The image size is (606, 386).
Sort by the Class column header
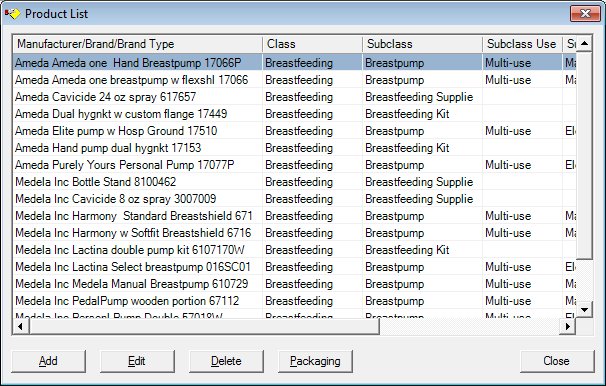click(x=312, y=44)
